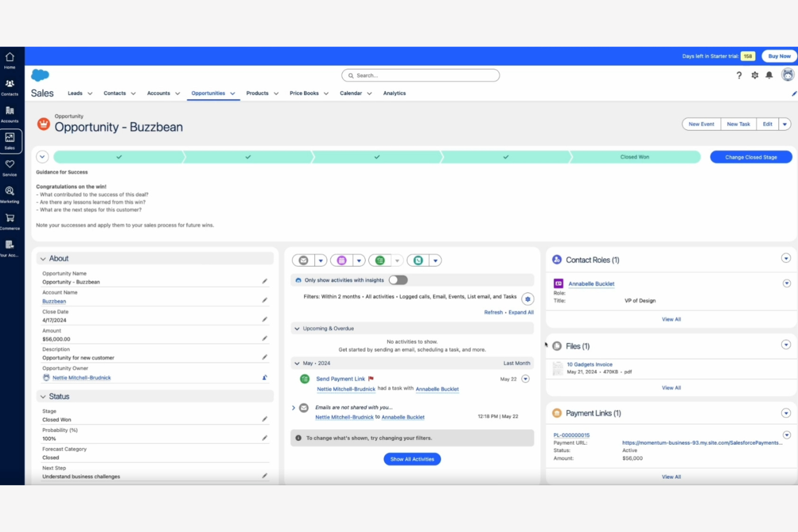The height and width of the screenshot is (532, 798).
Task: Click in the Search field
Action: click(x=421, y=75)
